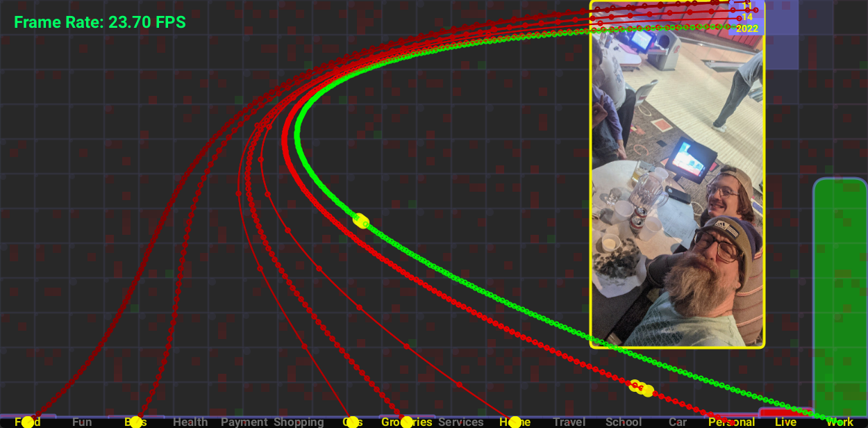Choose the Car category label
Image resolution: width=868 pixels, height=428 pixels.
click(x=678, y=422)
